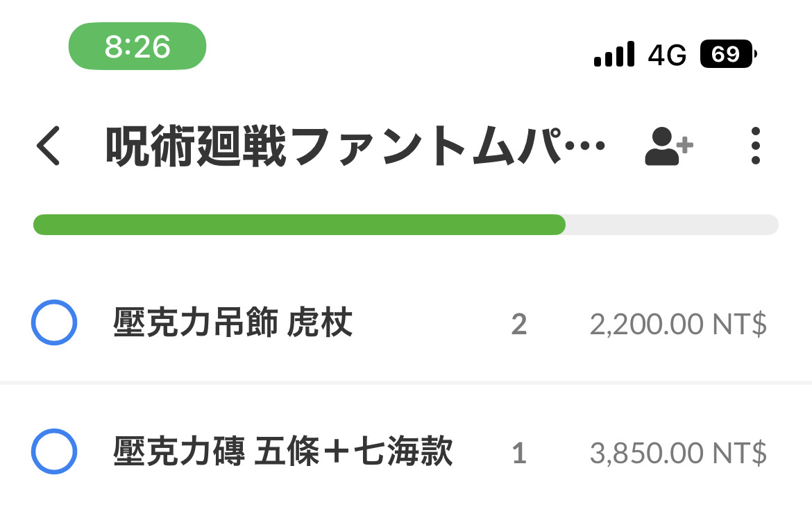
Task: Open the three-dot overflow menu
Action: (x=756, y=146)
